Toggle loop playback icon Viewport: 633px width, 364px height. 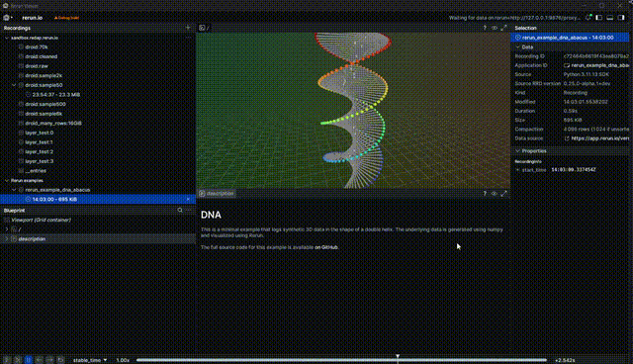pyautogui.click(x=60, y=360)
